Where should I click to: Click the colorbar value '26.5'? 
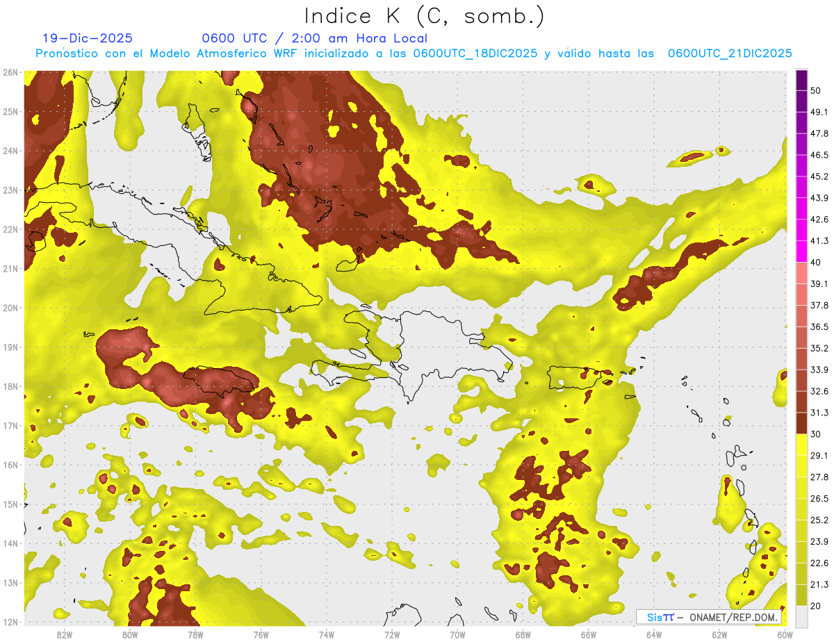click(819, 499)
